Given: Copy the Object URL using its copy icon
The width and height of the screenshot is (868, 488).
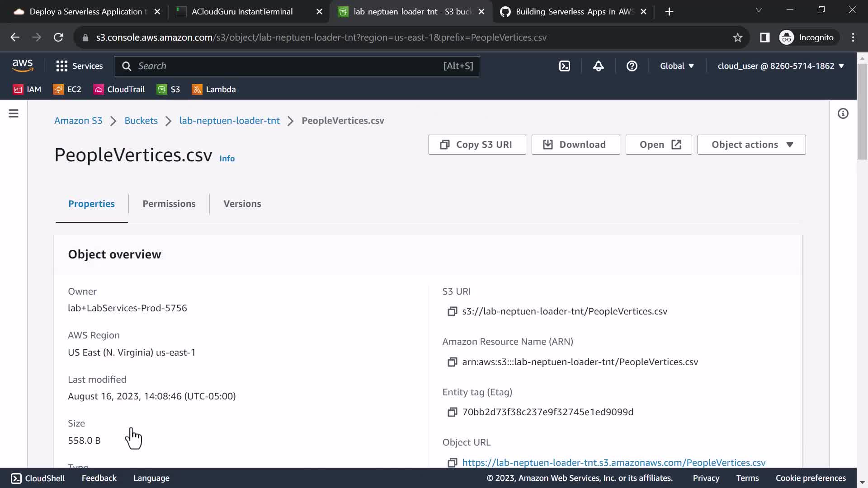Looking at the screenshot, I should tap(452, 463).
